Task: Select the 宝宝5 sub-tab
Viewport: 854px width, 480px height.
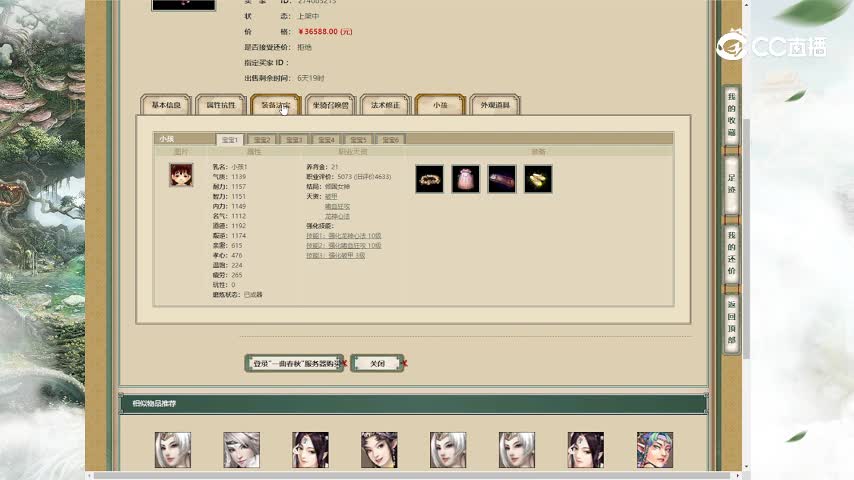Action: (358, 140)
